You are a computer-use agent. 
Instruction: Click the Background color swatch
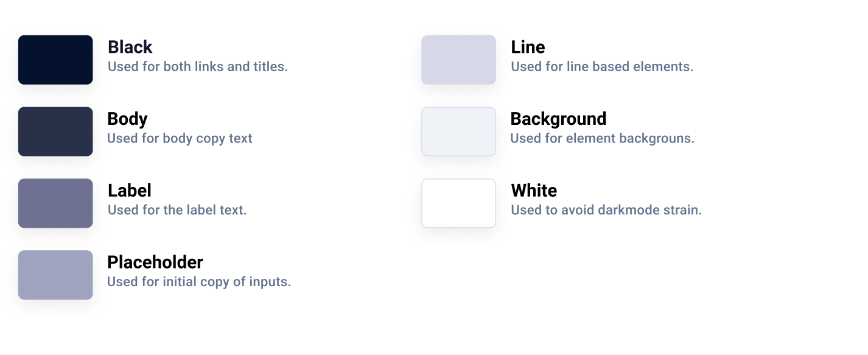[x=458, y=132]
